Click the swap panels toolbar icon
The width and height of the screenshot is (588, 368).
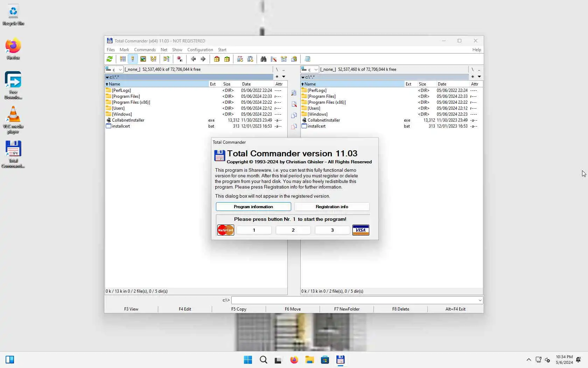tap(167, 59)
